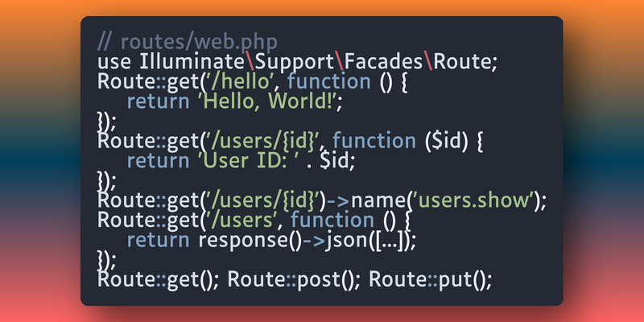Click the ($id) function parameter
The height and width of the screenshot is (322, 644).
446,141
